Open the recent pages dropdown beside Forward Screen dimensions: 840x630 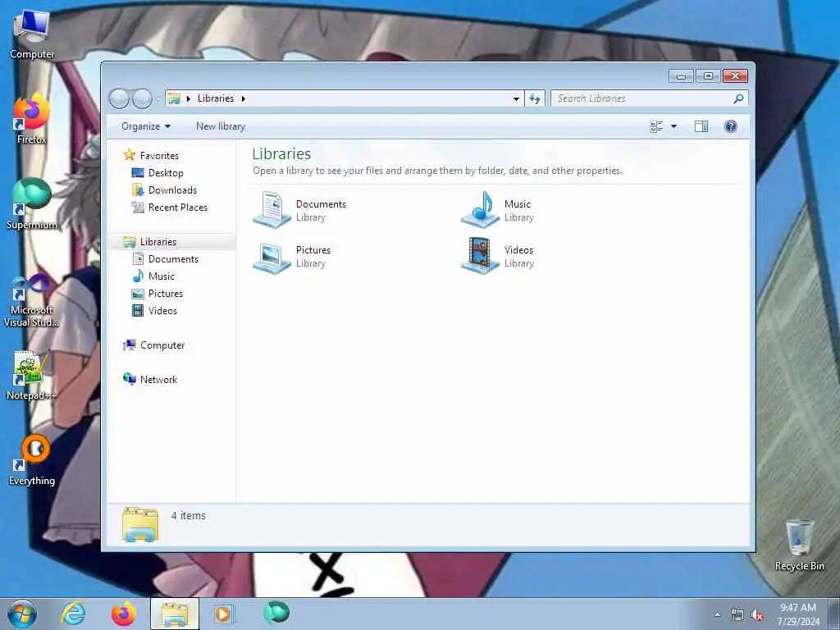(158, 98)
